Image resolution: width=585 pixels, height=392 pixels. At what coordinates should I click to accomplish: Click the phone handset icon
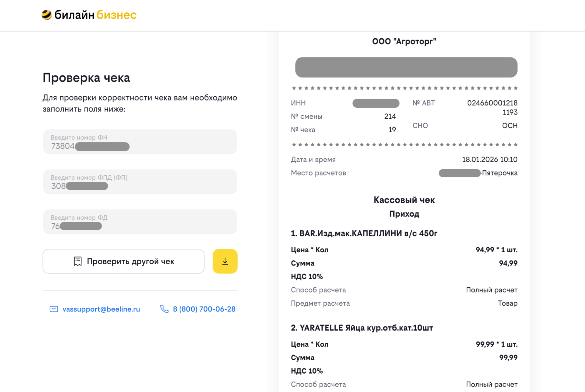(x=164, y=309)
